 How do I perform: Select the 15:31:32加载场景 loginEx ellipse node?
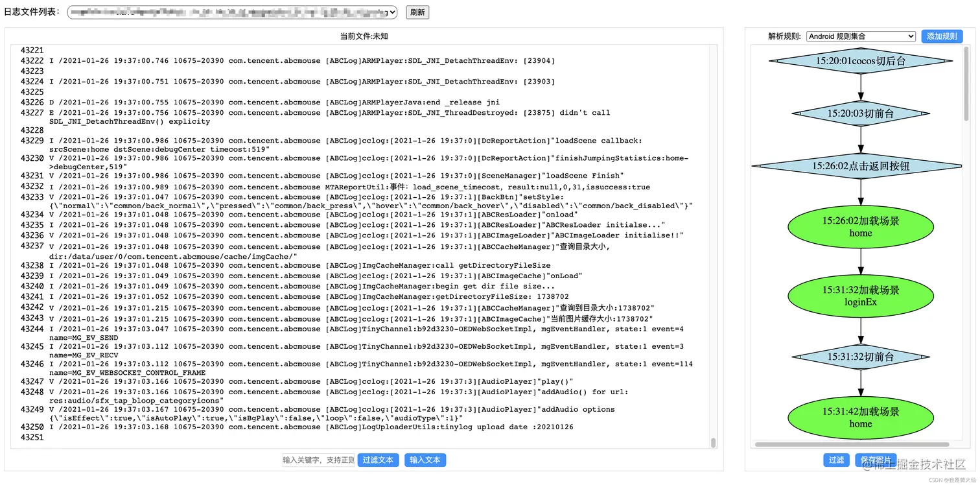(x=861, y=296)
